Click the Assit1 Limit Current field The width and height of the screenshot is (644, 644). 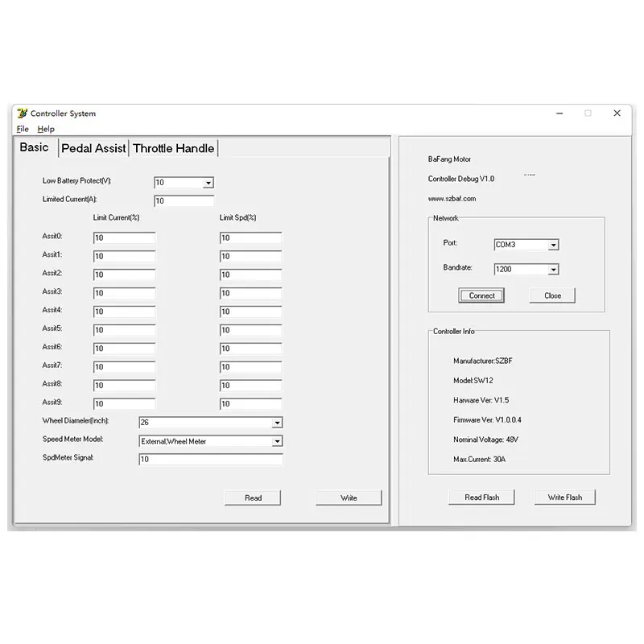click(x=125, y=256)
